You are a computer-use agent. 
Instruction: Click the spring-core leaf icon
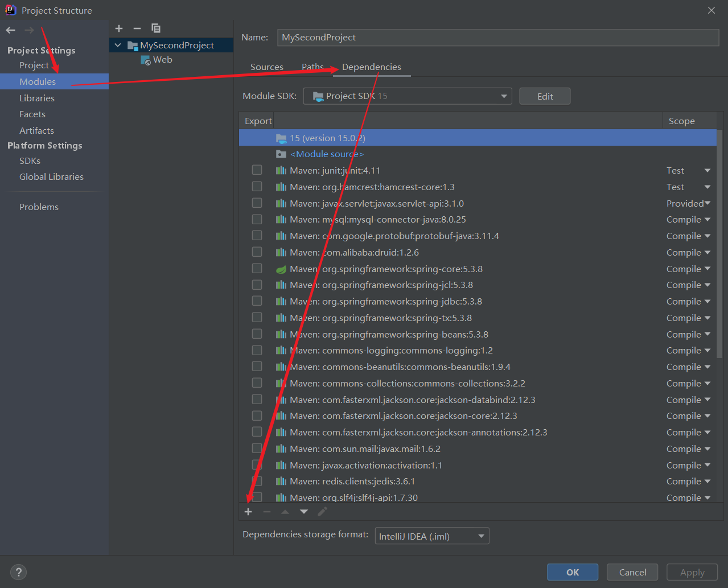point(281,269)
